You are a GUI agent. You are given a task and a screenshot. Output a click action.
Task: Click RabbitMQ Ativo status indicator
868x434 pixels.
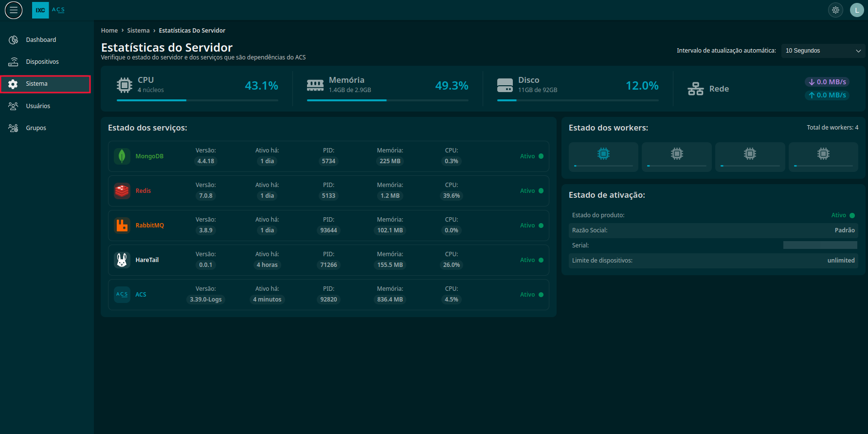[532, 226]
